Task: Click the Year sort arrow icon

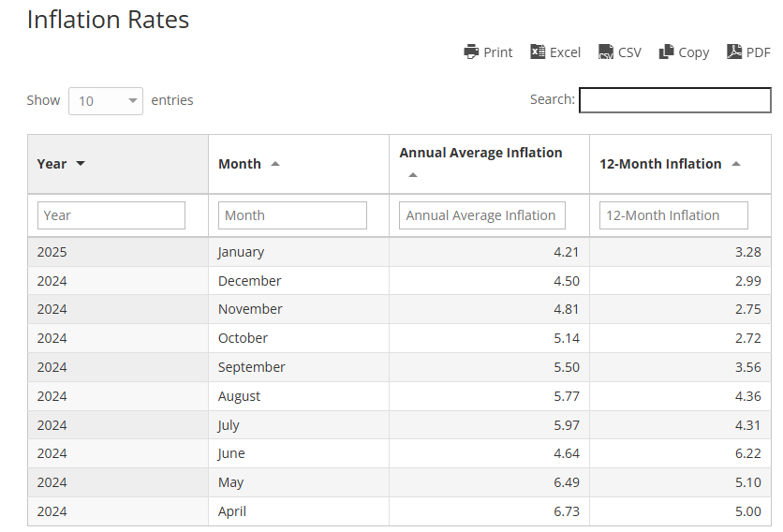Action: (x=81, y=164)
